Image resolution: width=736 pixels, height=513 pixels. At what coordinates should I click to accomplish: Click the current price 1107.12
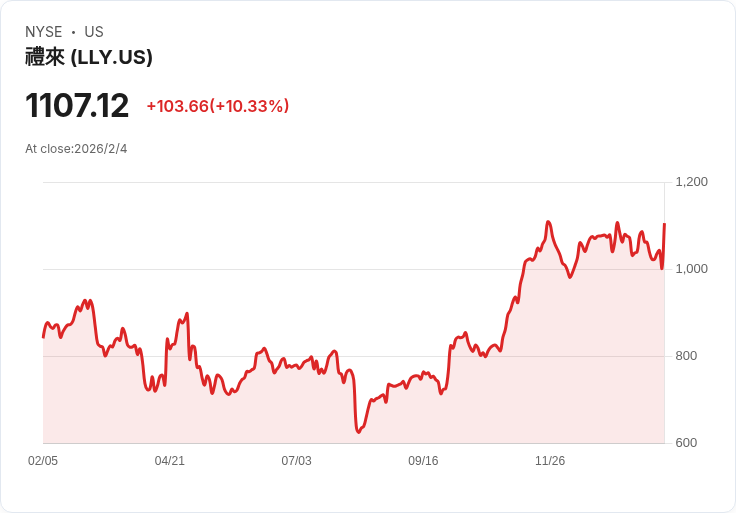click(77, 106)
